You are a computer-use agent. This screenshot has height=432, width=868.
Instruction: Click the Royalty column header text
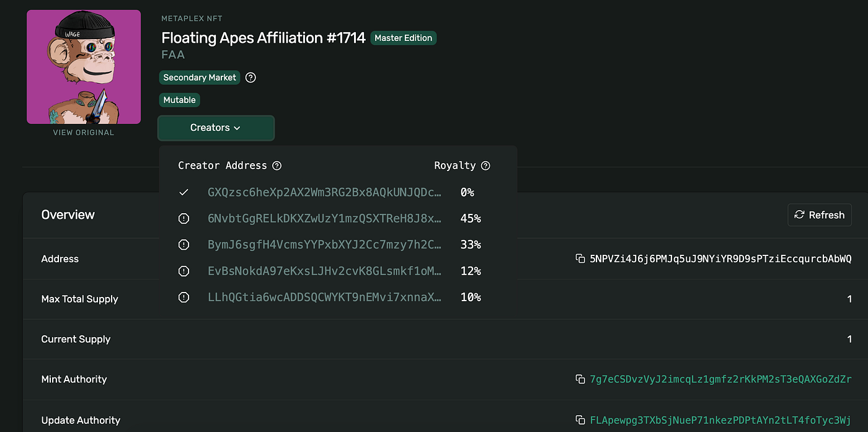455,165
